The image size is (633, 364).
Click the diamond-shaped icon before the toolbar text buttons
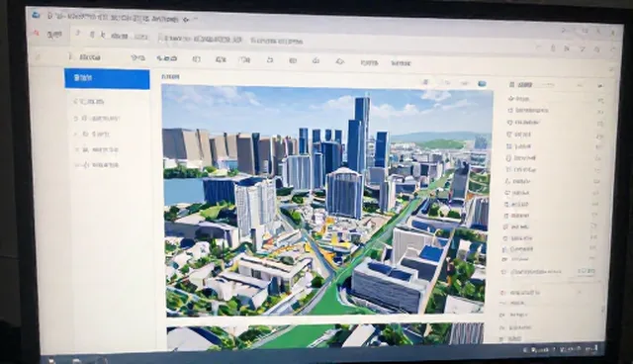pos(340,61)
